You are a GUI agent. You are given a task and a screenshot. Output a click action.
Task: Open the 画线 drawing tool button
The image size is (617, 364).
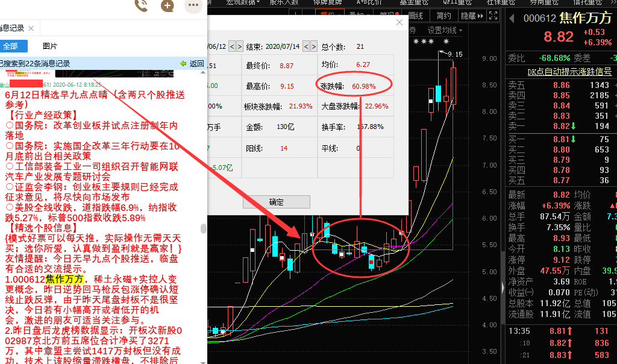(416, 16)
